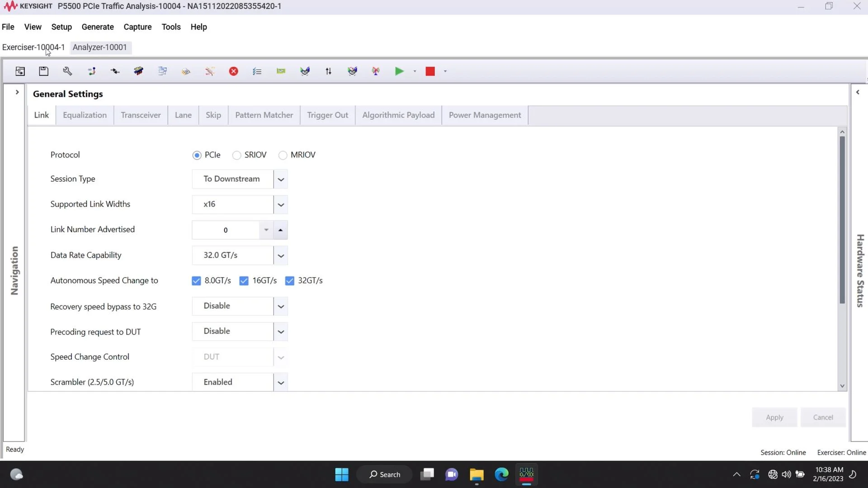Select the PCIe protocol radio button
Image resolution: width=868 pixels, height=488 pixels.
(x=197, y=155)
